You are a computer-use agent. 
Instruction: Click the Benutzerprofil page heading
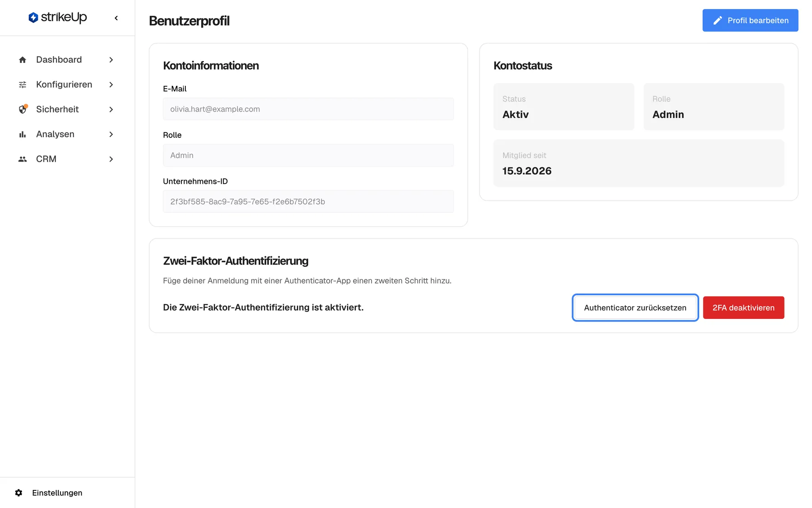click(189, 21)
